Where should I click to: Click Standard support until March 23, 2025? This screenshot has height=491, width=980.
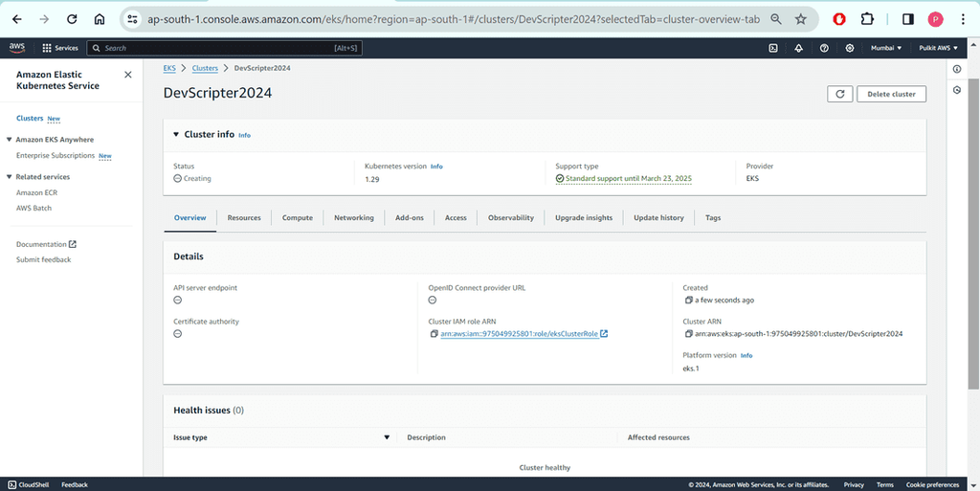click(628, 179)
